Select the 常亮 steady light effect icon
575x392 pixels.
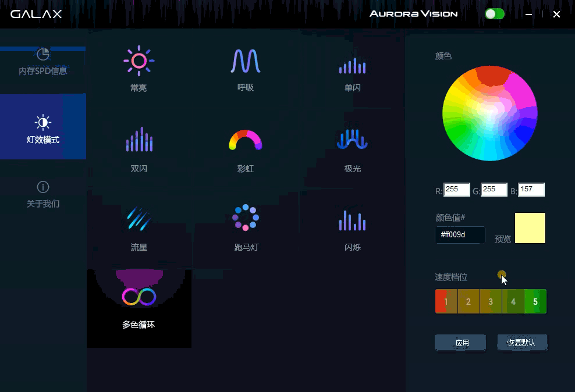(x=139, y=61)
